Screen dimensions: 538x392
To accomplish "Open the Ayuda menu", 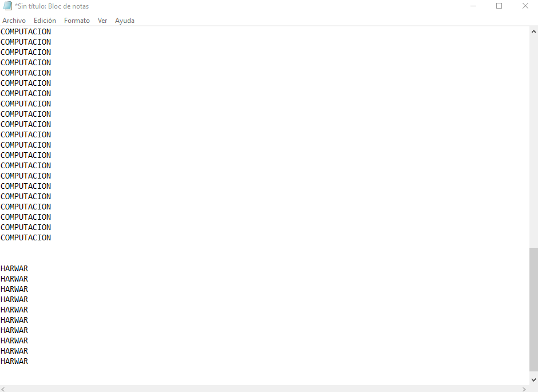I will point(125,21).
